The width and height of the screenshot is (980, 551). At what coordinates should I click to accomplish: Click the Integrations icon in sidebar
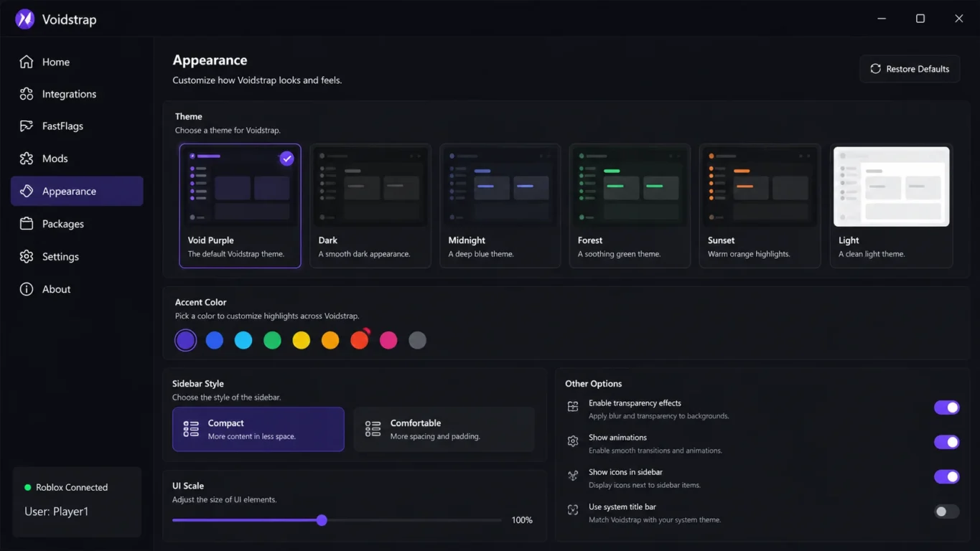tap(27, 94)
